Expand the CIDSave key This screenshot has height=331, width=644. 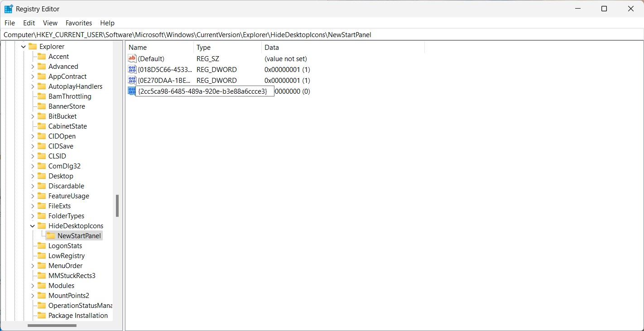[33, 146]
